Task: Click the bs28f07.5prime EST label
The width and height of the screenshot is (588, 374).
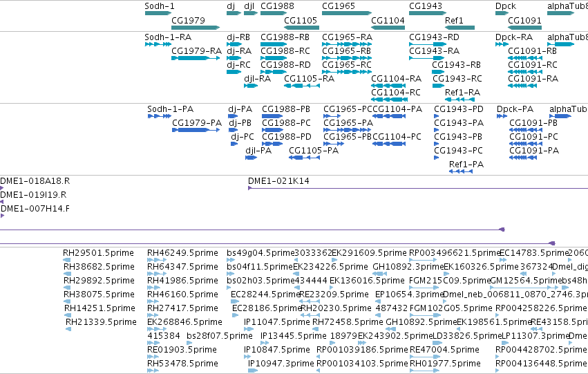Action: point(219,336)
